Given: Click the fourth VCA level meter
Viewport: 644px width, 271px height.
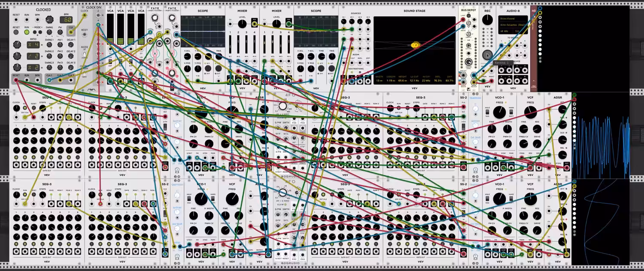Looking at the screenshot, I should tap(141, 30).
